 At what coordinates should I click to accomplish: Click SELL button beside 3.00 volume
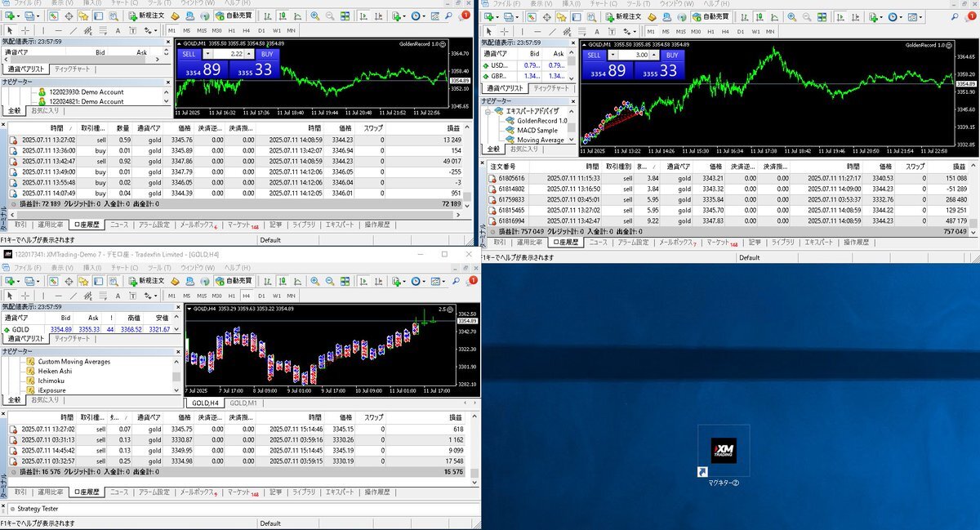pyautogui.click(x=594, y=55)
